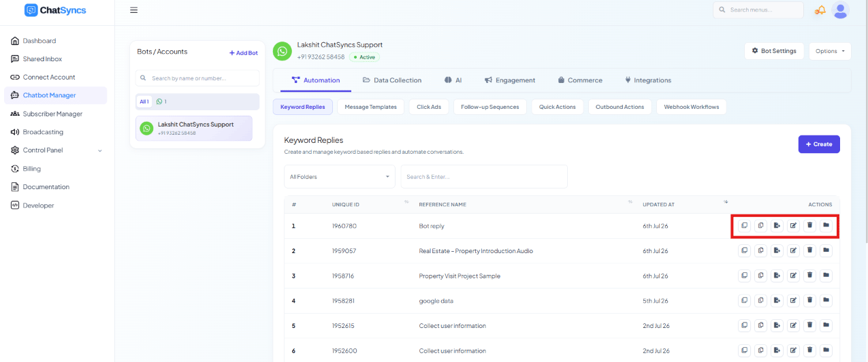Move Bot reply to a folder
The width and height of the screenshot is (868, 362).
tap(826, 225)
